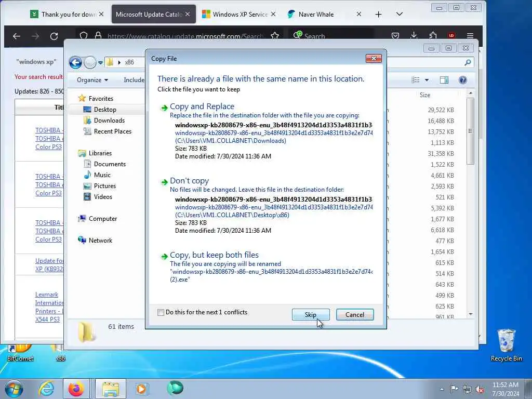Select Downloads in Explorer sidebar
Viewport: 532px width, 399px height.
click(109, 121)
